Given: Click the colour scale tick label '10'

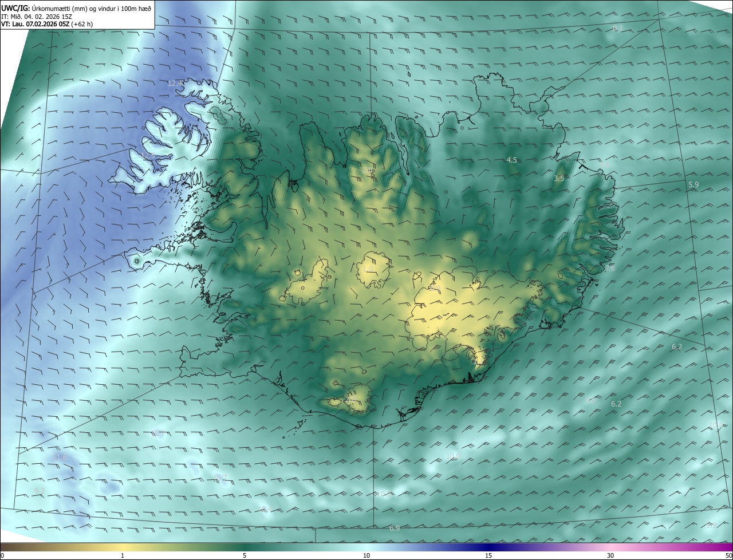Looking at the screenshot, I should [x=366, y=555].
